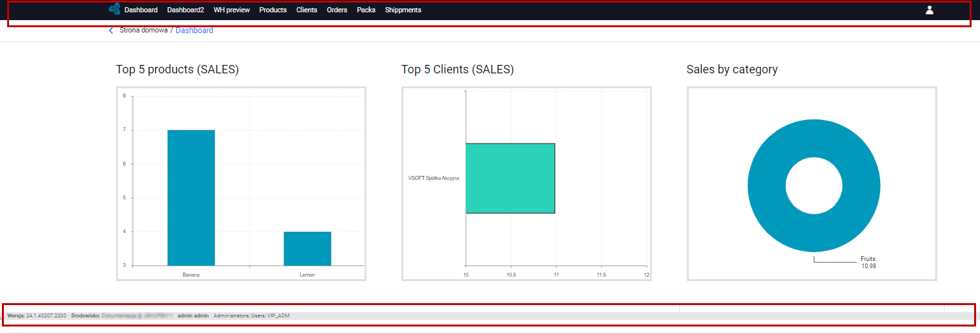
Task: Open the Clients menu
Action: 307,10
